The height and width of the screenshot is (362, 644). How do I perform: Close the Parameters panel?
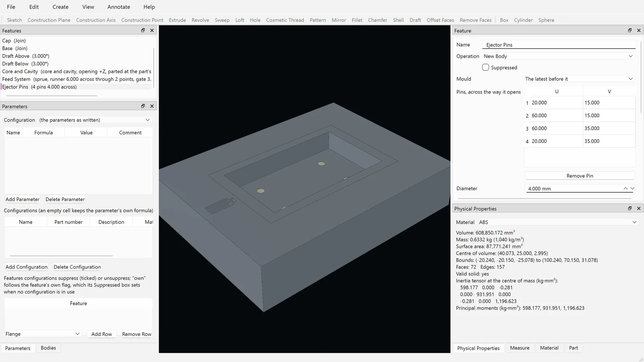(152, 106)
